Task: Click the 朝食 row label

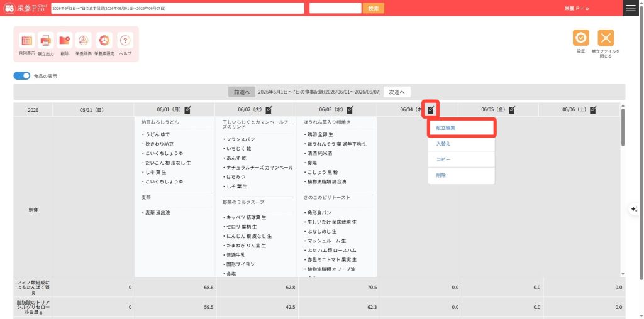Action: [33, 210]
